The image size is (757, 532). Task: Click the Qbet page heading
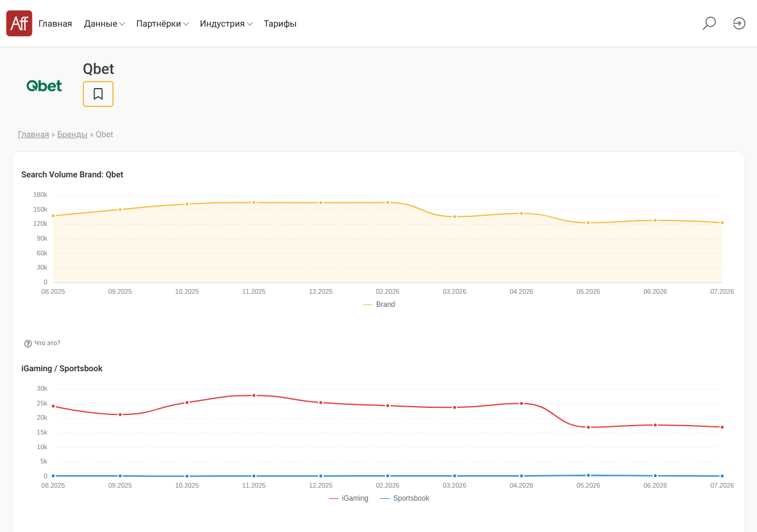point(98,69)
